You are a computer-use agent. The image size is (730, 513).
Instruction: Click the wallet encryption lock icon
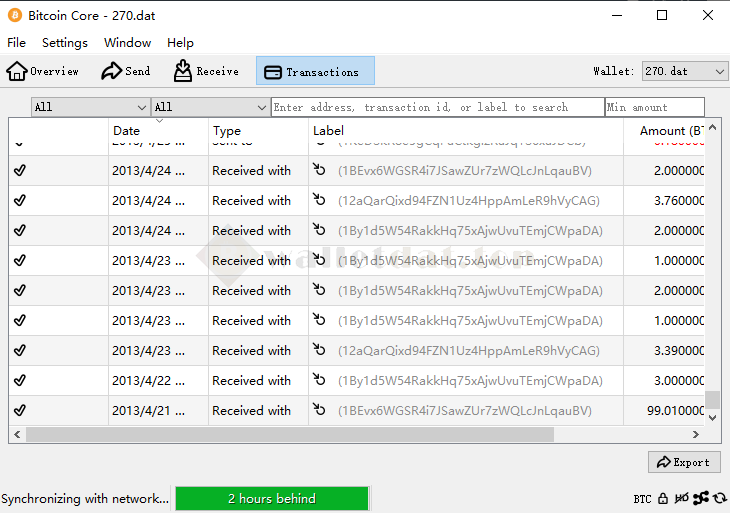click(663, 498)
